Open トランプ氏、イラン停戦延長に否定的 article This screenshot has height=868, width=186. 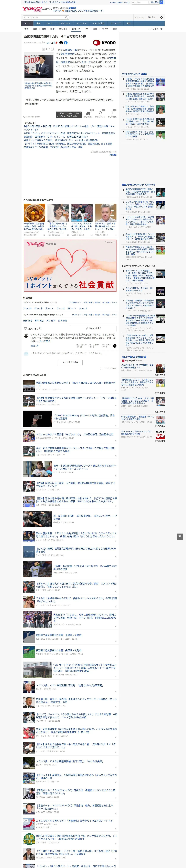pos(70,685)
